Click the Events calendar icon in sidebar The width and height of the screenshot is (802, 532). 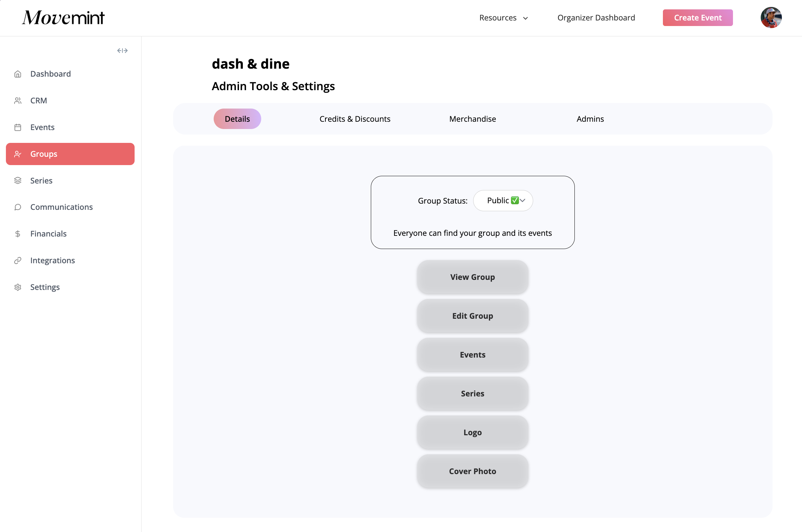click(x=18, y=127)
